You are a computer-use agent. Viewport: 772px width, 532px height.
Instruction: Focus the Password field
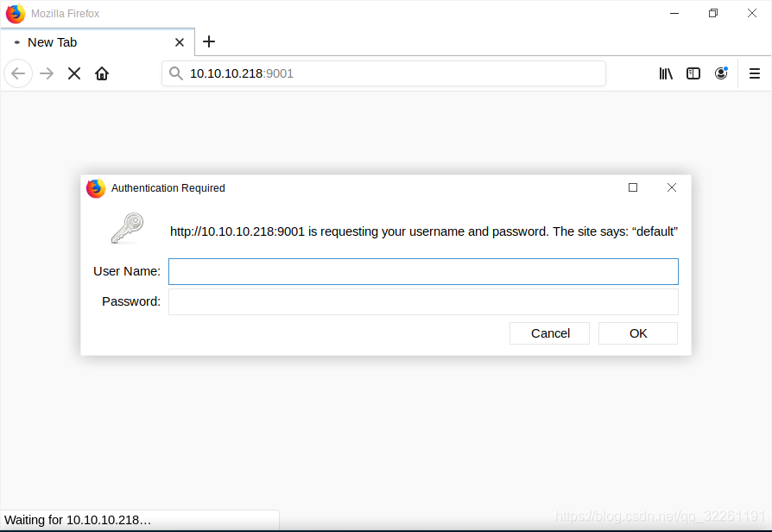(x=423, y=301)
